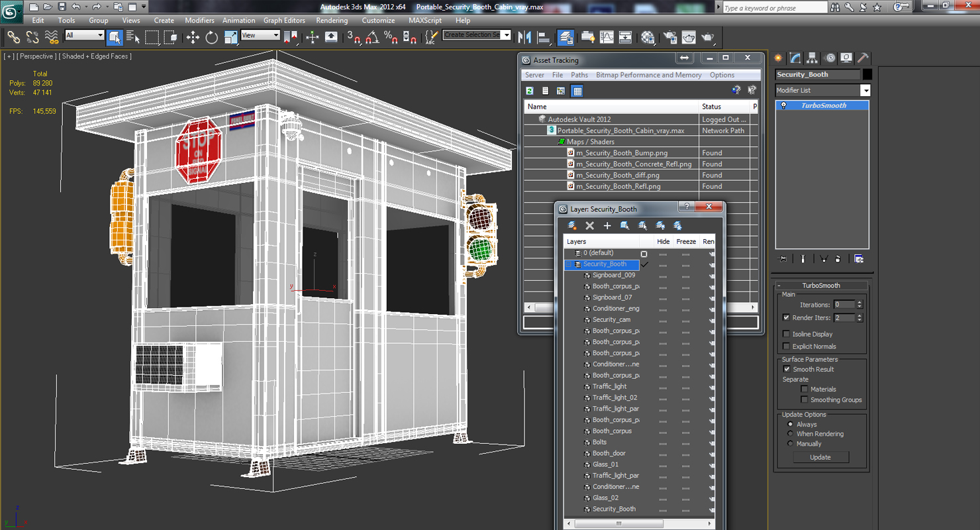Click Refresh icon in Asset Tracking
The image size is (980, 530).
[x=530, y=91]
